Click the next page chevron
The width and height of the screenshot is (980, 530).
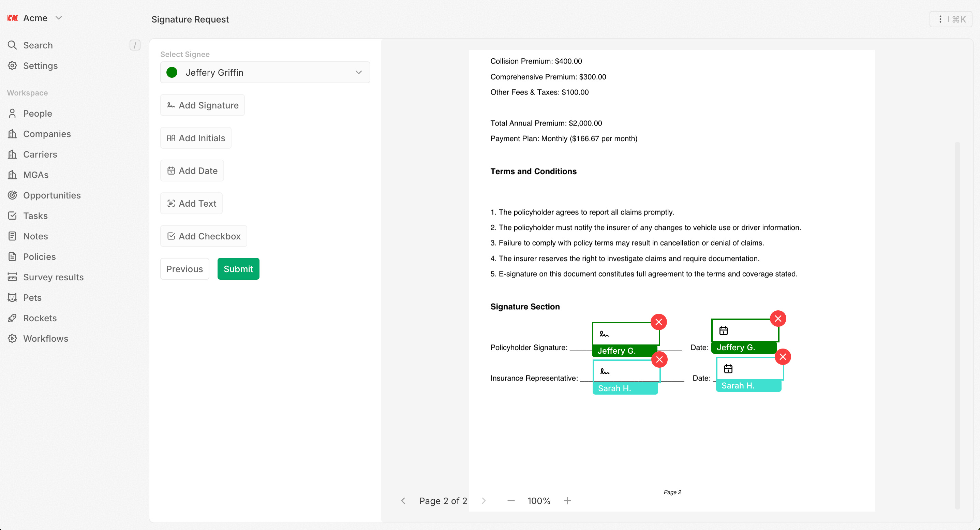[x=484, y=501]
